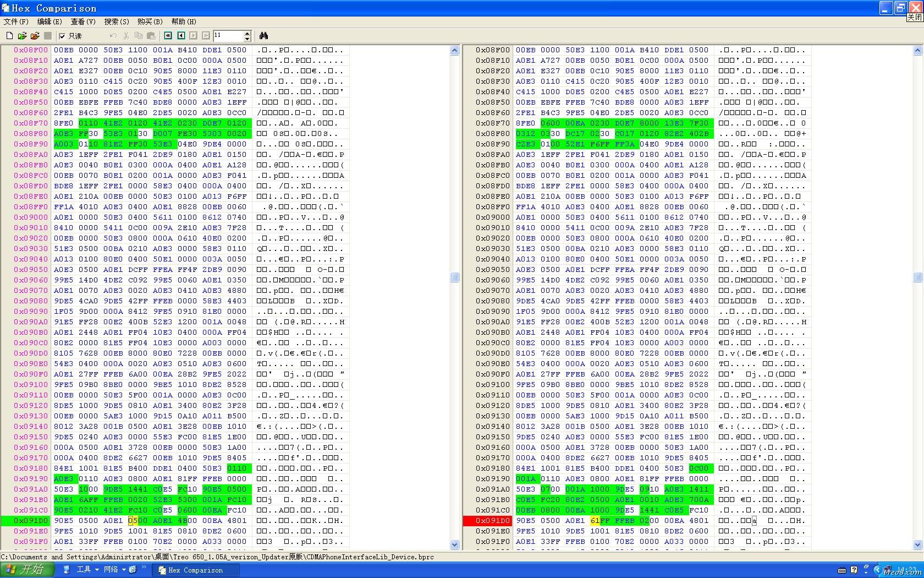
Task: Click right pane scrollbar up arrow
Action: (x=917, y=51)
